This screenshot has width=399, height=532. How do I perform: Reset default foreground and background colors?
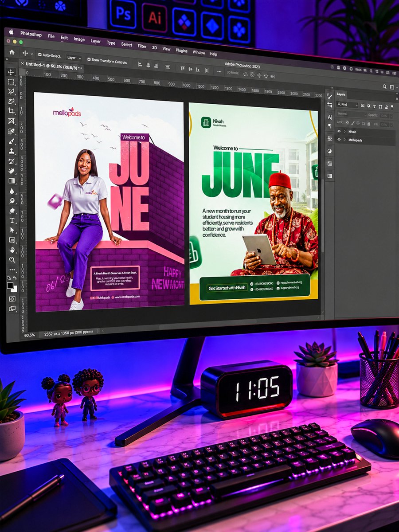tap(8, 278)
